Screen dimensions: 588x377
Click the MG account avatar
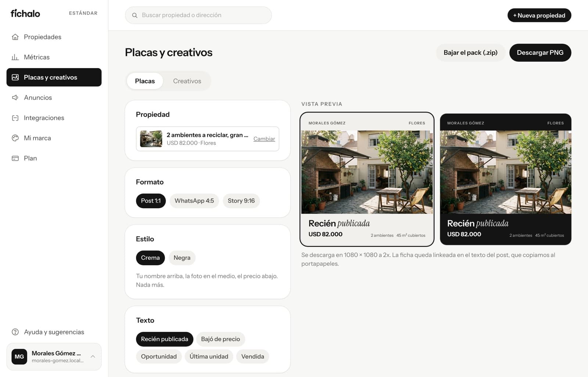19,357
